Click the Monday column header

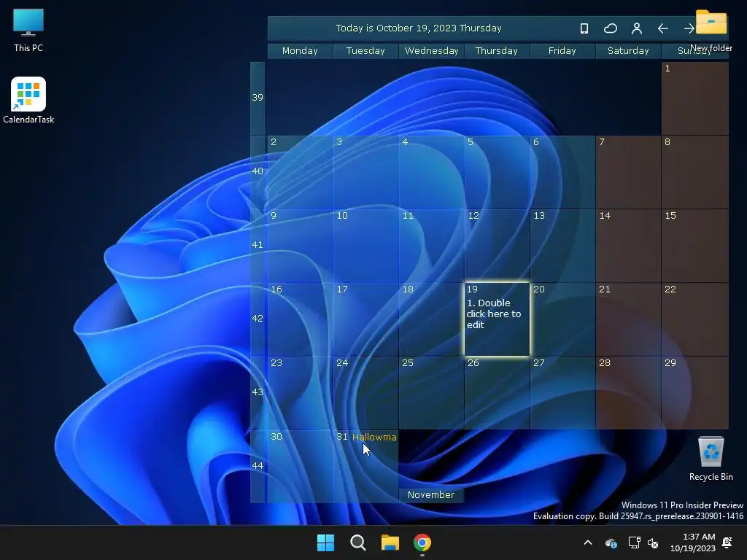[300, 51]
